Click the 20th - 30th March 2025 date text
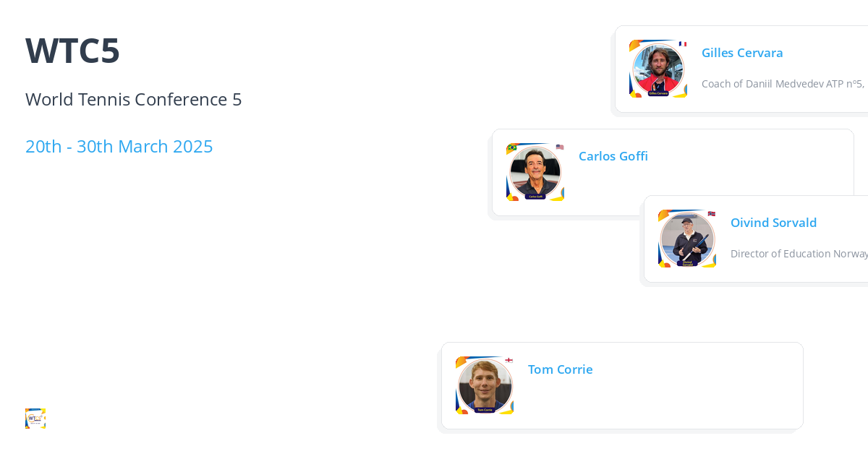 pyautogui.click(x=119, y=146)
